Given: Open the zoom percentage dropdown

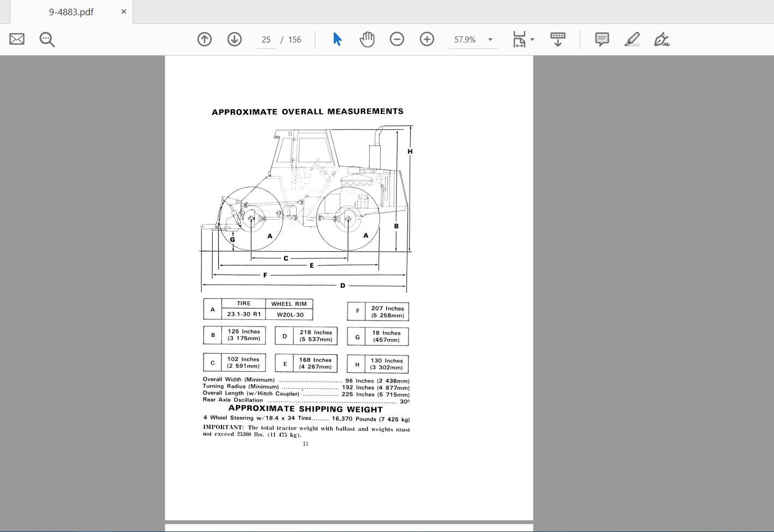Looking at the screenshot, I should [x=490, y=39].
